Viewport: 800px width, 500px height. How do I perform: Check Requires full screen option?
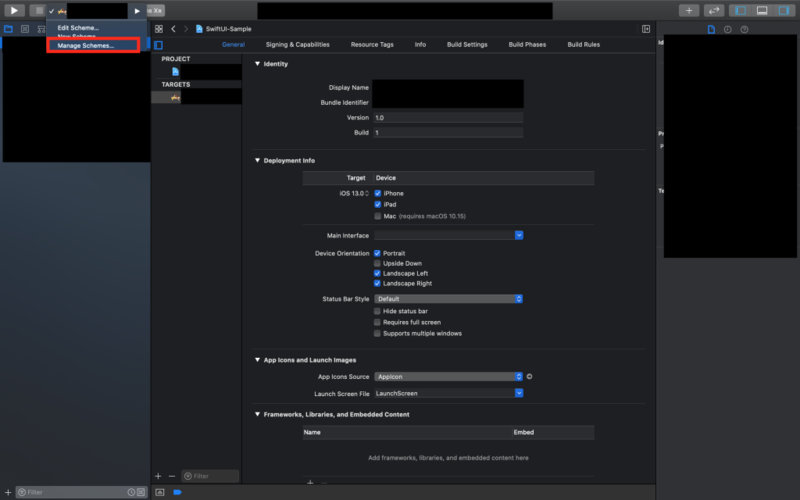click(377, 322)
